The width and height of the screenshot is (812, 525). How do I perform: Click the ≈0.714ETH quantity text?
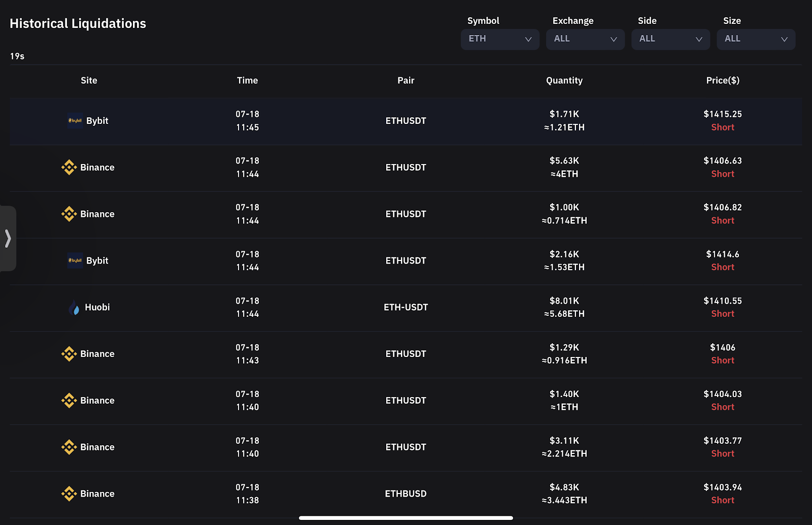(564, 221)
